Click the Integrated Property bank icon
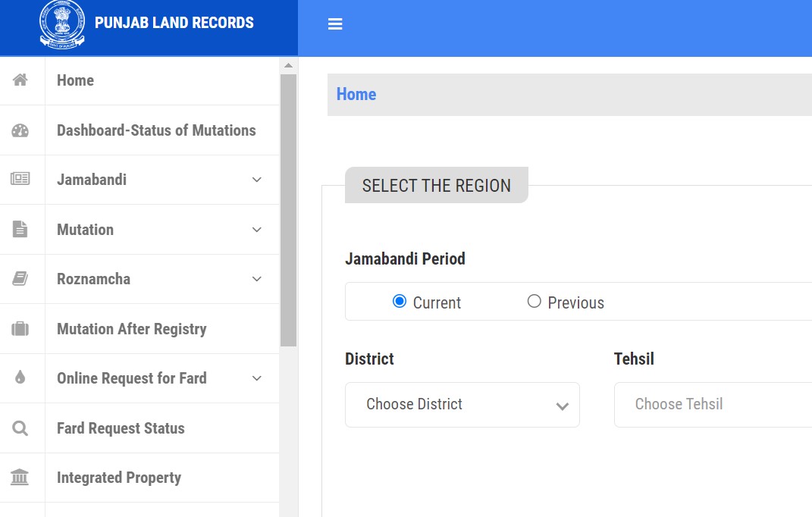Screen dimensions: 812x517 [x=22, y=478]
